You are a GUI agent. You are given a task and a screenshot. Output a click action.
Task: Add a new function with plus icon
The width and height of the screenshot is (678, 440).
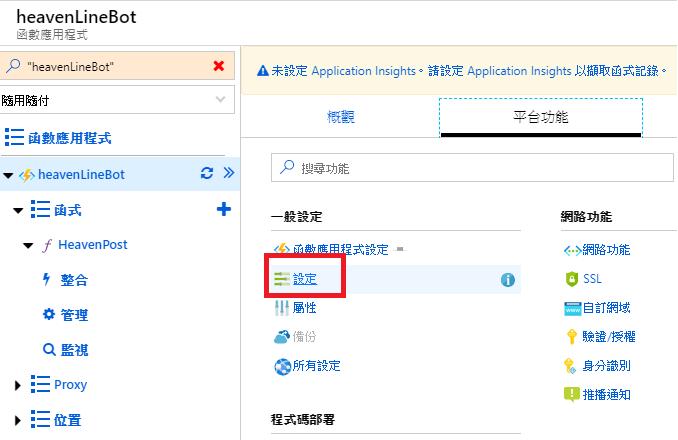point(224,209)
